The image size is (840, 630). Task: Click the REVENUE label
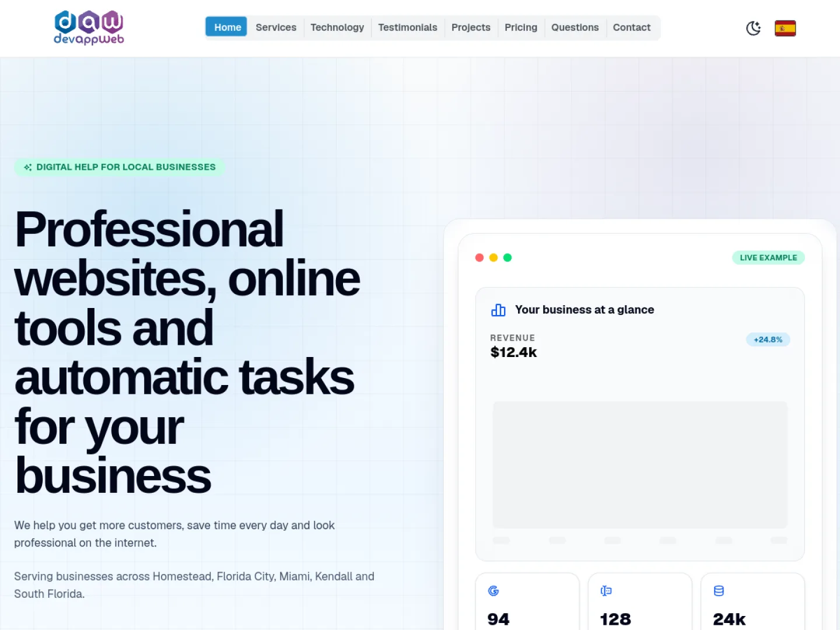tap(512, 338)
